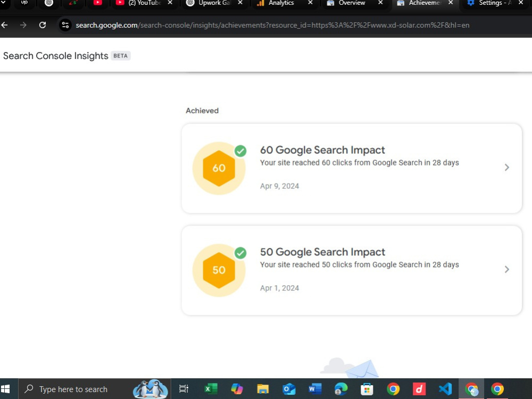Close the Analytics tab
This screenshot has height=399, width=532.
[x=310, y=3]
